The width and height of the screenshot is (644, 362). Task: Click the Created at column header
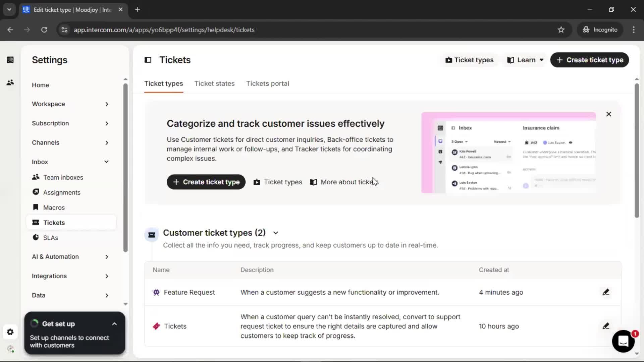click(494, 270)
